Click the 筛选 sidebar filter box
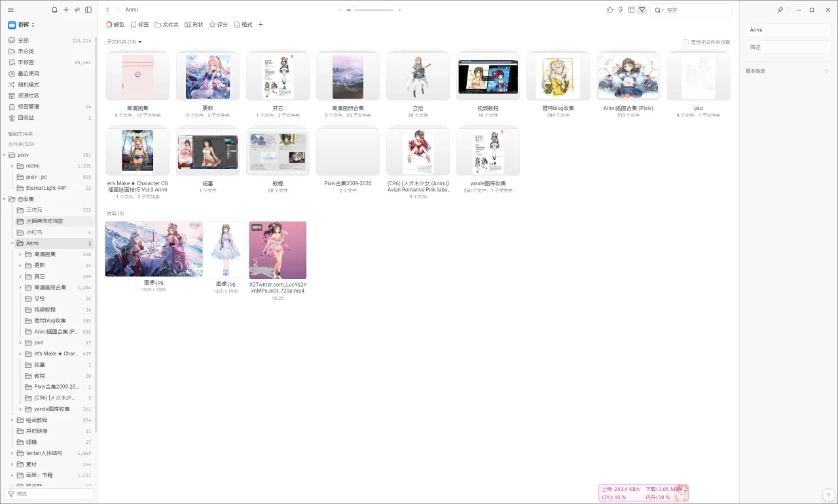Viewport: 838px width, 504px height. pos(49,494)
